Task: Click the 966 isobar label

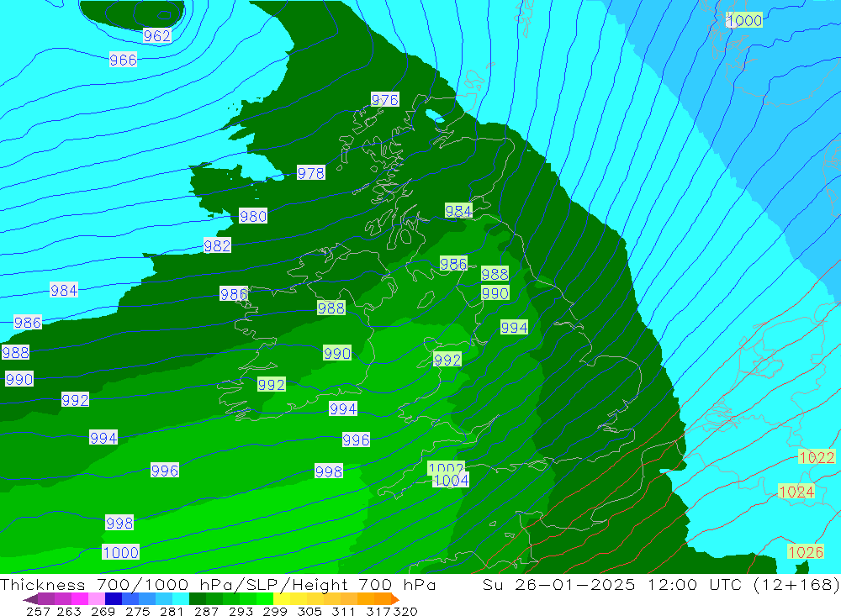Action: point(123,60)
